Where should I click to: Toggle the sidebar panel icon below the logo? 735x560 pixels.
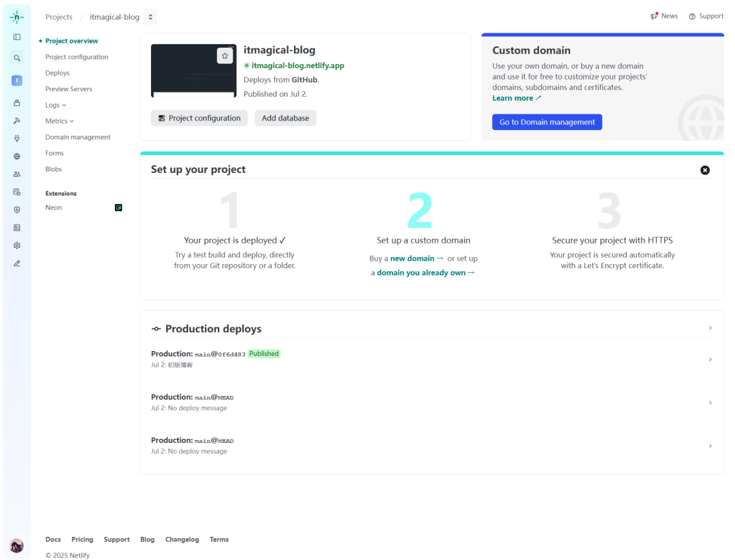pos(16,37)
